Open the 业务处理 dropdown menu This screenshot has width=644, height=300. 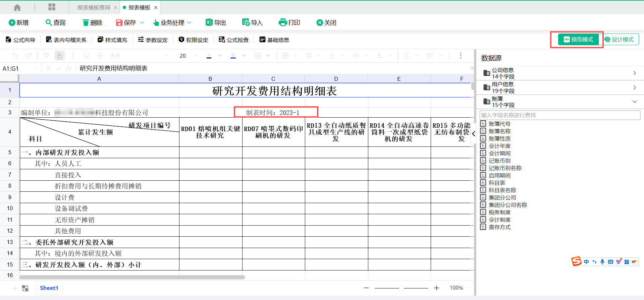172,22
